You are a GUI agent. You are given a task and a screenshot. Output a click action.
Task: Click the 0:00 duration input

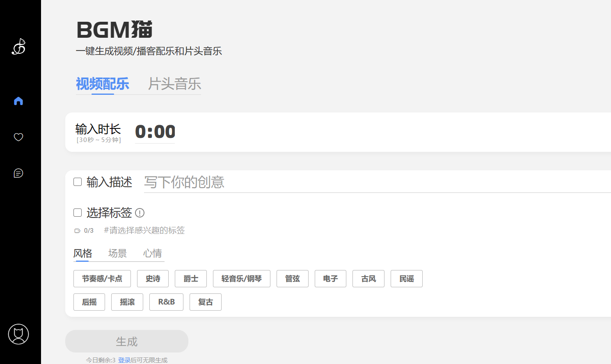[x=155, y=132]
